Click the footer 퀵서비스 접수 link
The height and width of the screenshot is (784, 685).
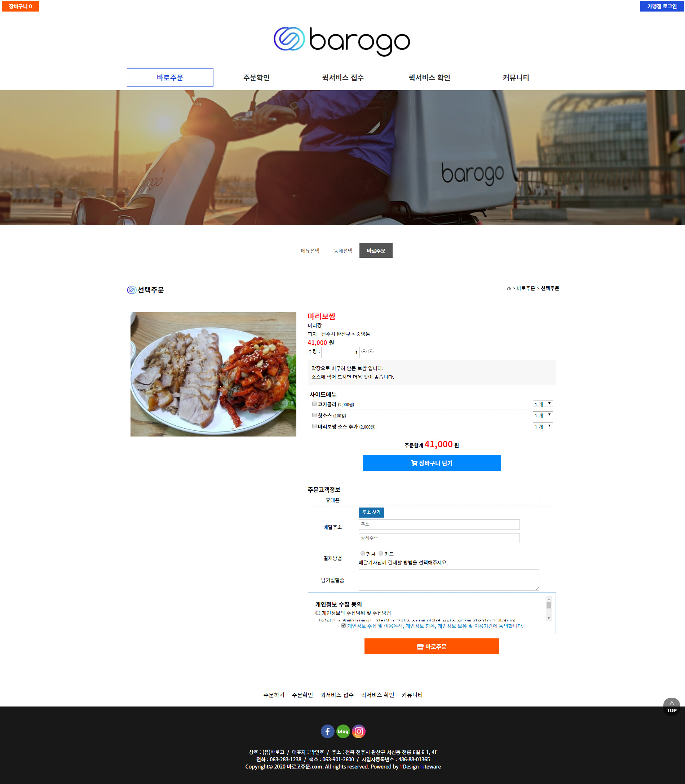point(337,695)
